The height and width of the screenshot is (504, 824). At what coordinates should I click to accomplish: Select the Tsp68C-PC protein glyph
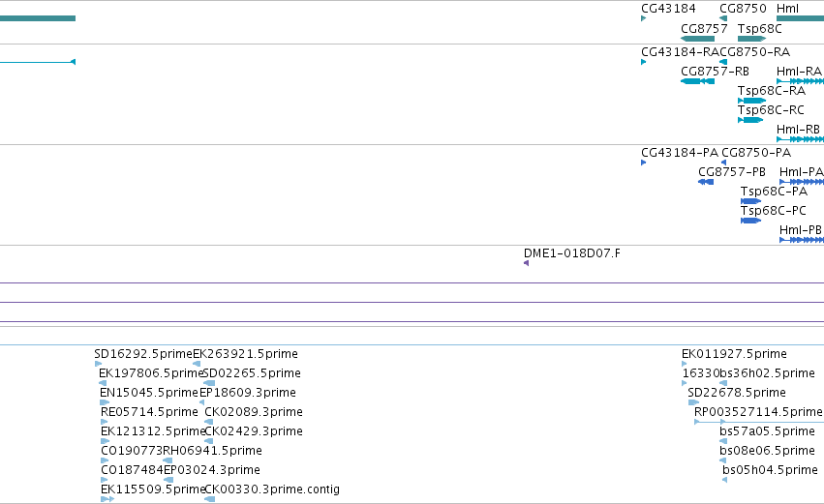pos(751,221)
